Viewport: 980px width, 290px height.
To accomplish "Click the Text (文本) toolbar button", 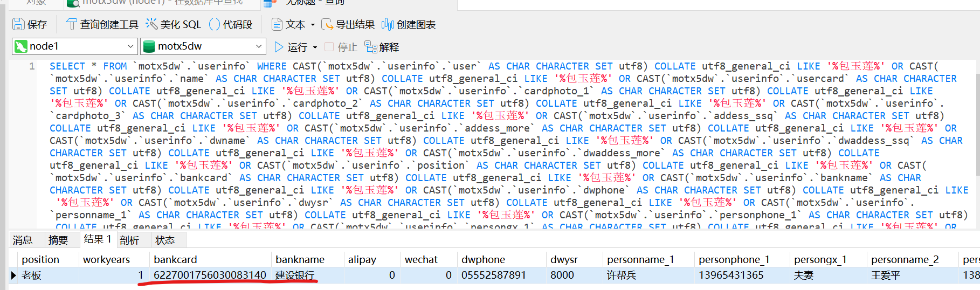I will [x=288, y=24].
